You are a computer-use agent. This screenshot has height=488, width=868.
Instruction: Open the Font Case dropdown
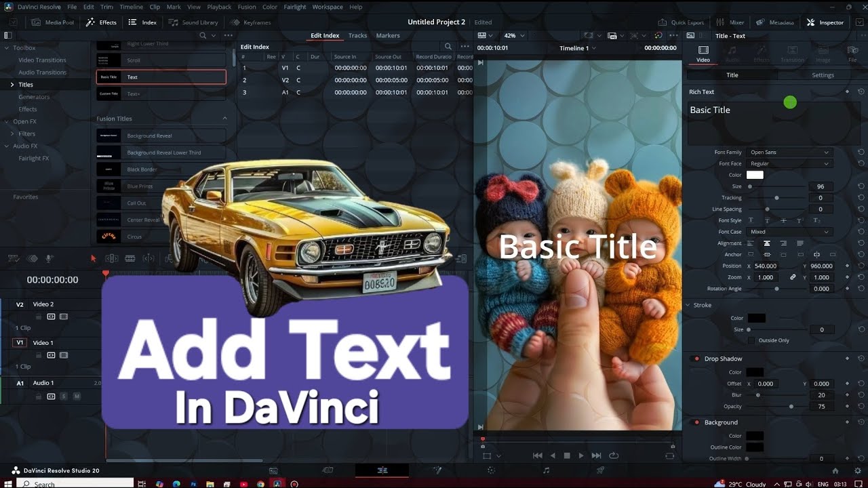click(x=789, y=232)
